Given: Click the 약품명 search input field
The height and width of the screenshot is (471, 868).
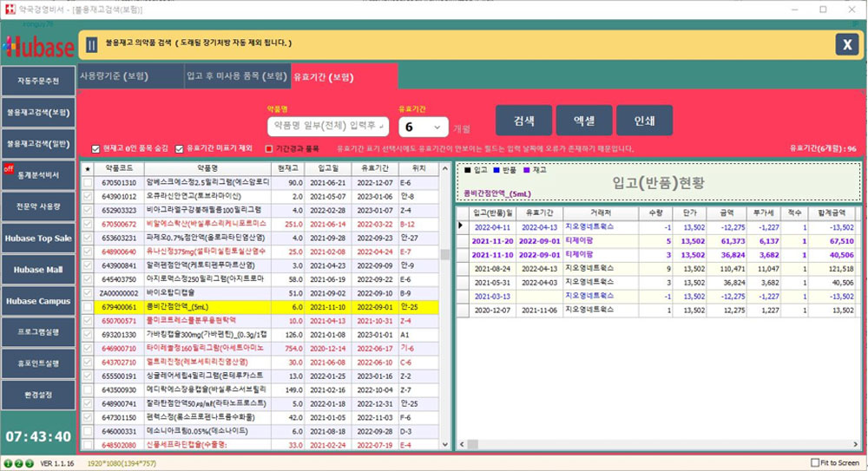Looking at the screenshot, I should click(328, 126).
